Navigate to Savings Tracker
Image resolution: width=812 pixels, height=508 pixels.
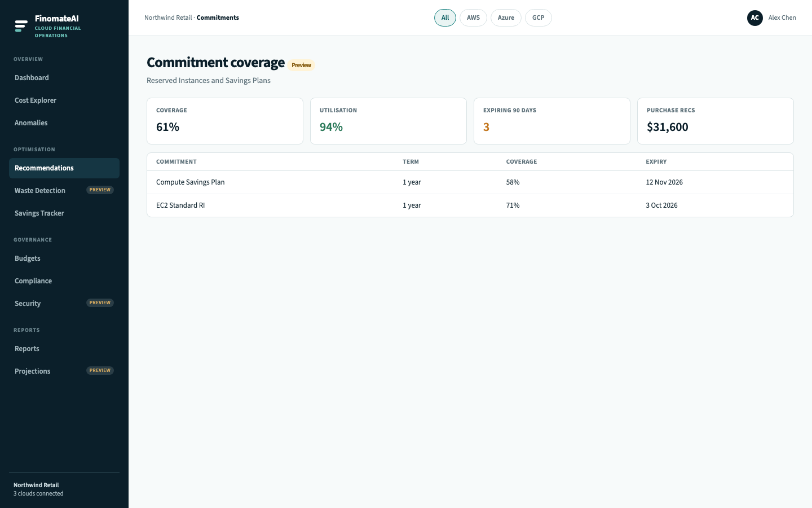click(x=64, y=213)
